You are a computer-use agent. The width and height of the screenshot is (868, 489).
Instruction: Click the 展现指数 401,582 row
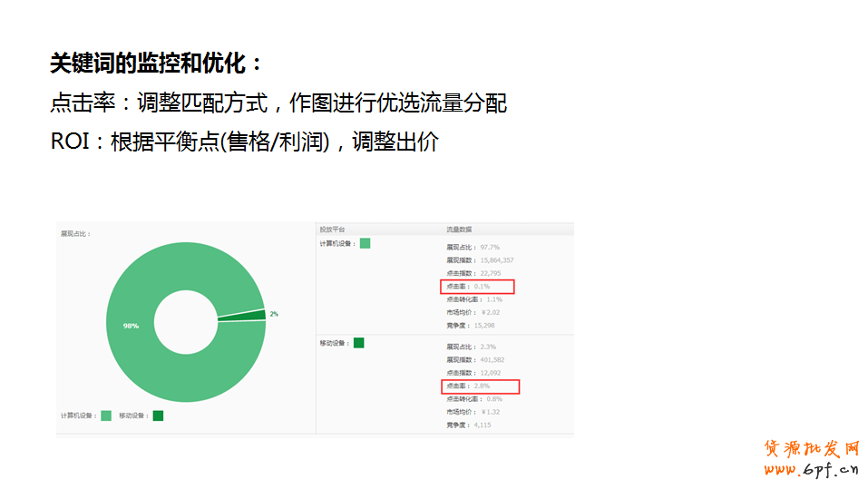point(474,359)
